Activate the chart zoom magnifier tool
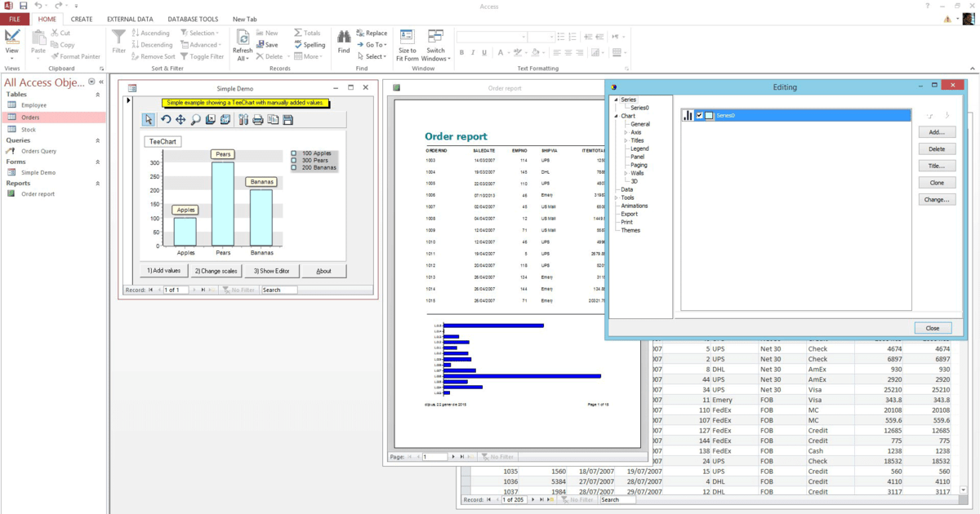Image resolution: width=980 pixels, height=514 pixels. click(x=196, y=120)
